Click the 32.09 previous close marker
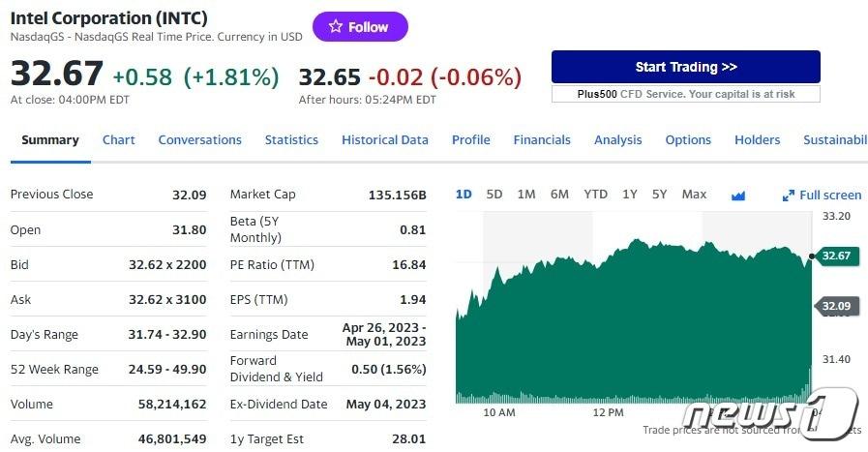The width and height of the screenshot is (868, 452). click(x=835, y=307)
